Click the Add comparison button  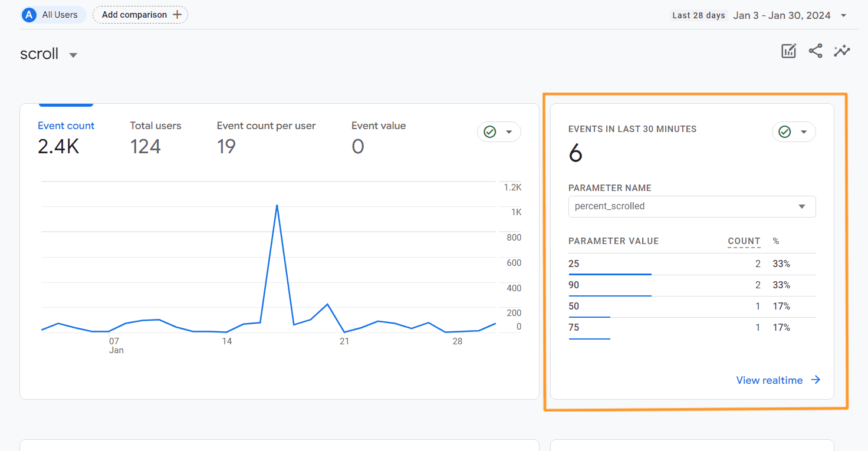point(140,15)
